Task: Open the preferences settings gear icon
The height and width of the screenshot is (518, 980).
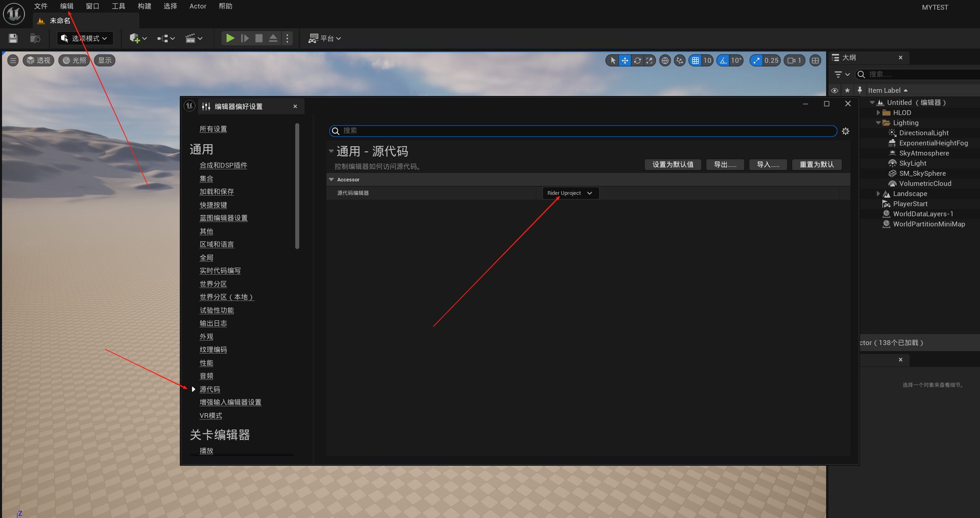Action: point(846,131)
